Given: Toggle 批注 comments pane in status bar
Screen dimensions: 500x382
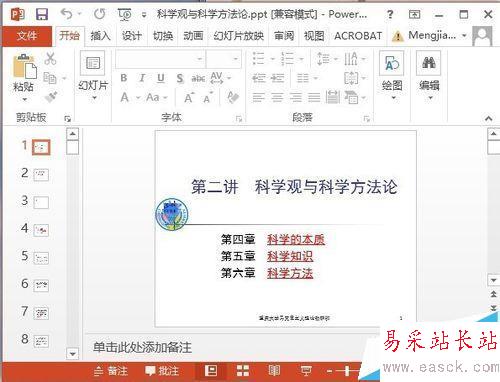Looking at the screenshot, I should click(162, 371).
